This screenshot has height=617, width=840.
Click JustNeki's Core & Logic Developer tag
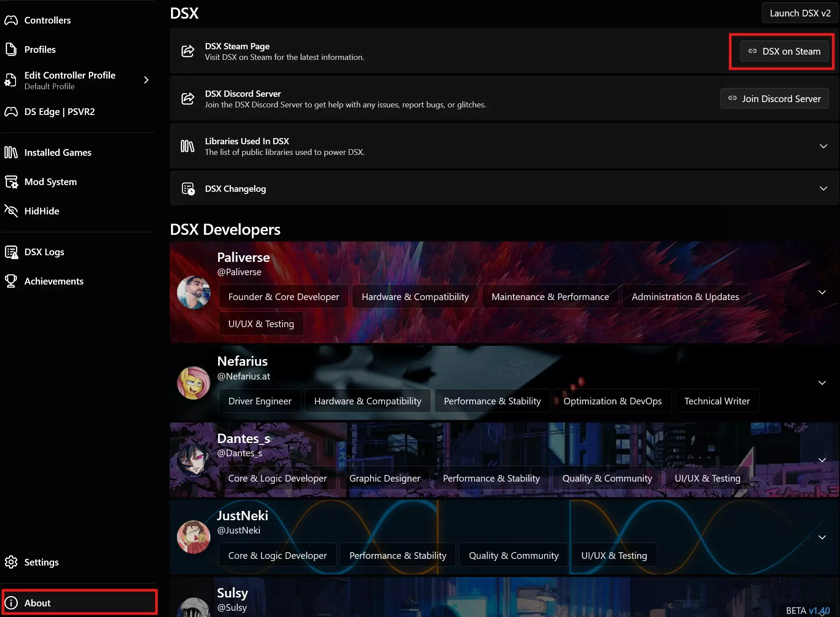[x=278, y=555]
